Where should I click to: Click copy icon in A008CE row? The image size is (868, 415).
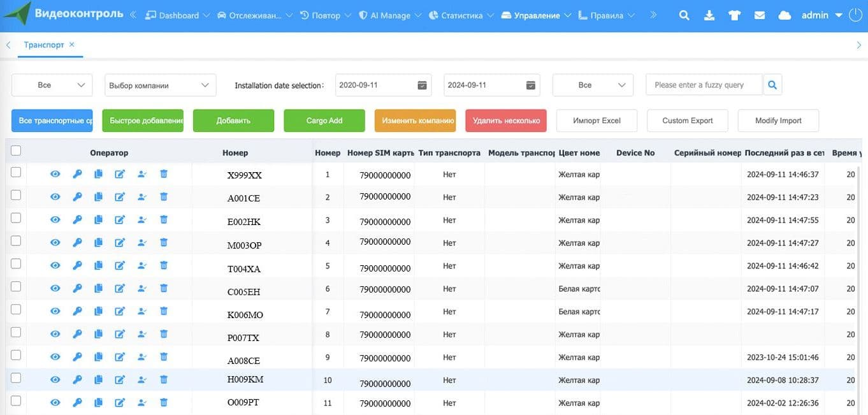pyautogui.click(x=98, y=357)
